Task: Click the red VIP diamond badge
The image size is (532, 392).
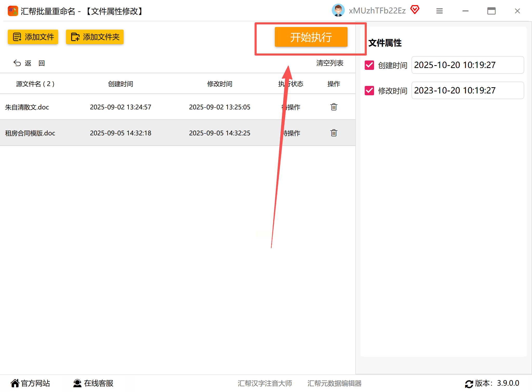Action: pos(415,10)
